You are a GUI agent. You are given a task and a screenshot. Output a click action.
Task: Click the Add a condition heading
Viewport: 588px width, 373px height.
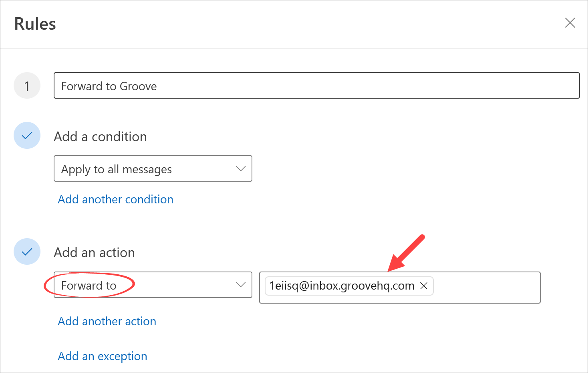click(100, 137)
